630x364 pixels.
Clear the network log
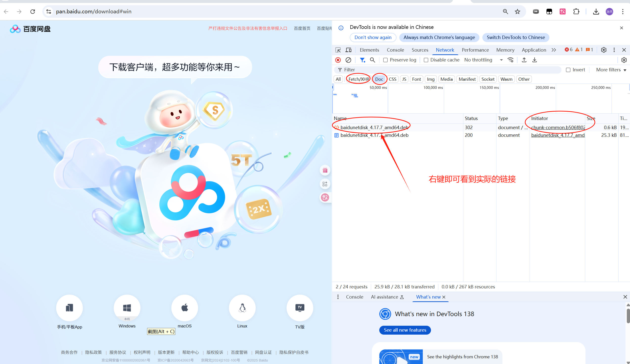click(348, 60)
